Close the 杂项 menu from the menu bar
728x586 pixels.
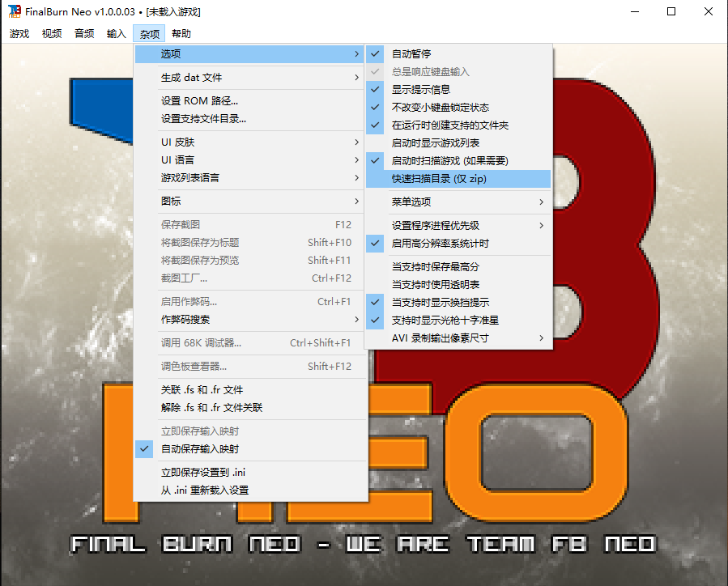[x=149, y=34]
